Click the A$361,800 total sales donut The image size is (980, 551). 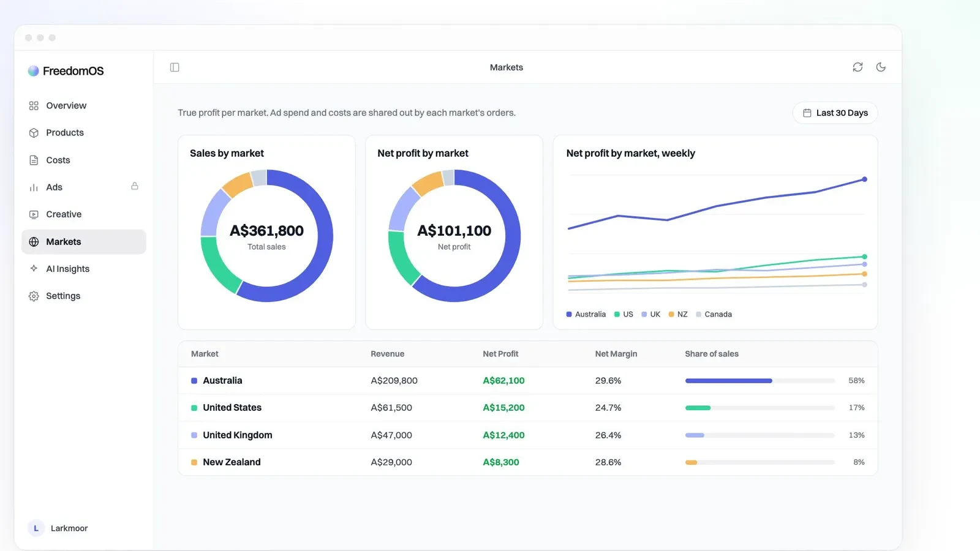pyautogui.click(x=266, y=236)
